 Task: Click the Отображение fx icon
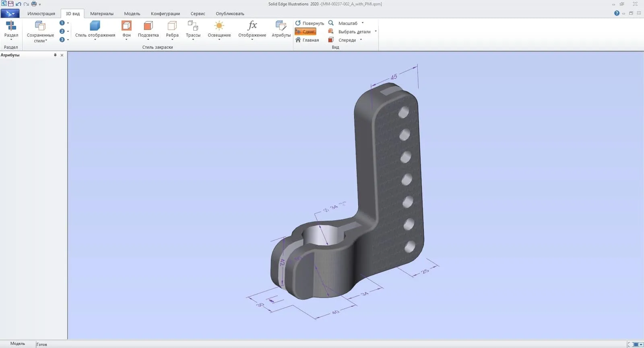[x=252, y=26]
